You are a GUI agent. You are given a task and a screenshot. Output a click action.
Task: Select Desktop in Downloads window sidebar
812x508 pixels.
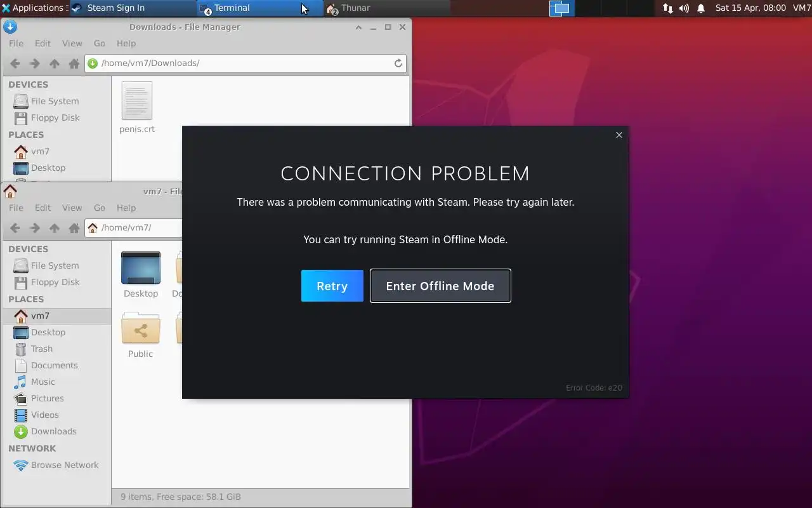point(48,168)
